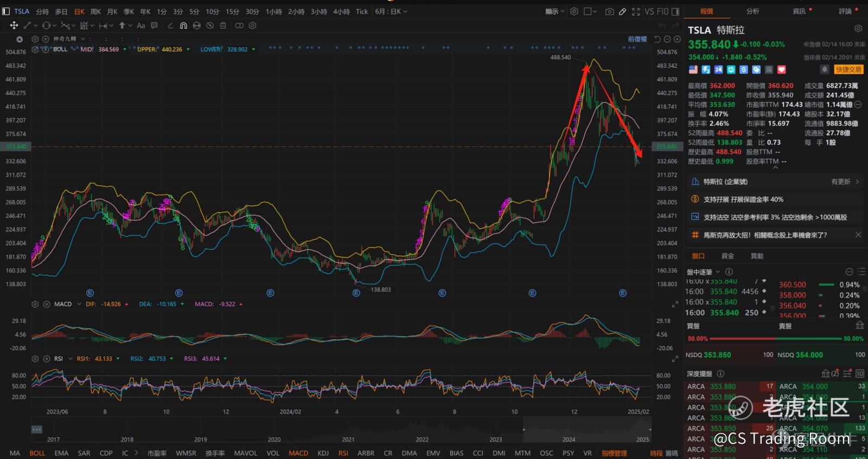Switch to the 分析 tab
This screenshot has width=868, height=459.
click(752, 11)
